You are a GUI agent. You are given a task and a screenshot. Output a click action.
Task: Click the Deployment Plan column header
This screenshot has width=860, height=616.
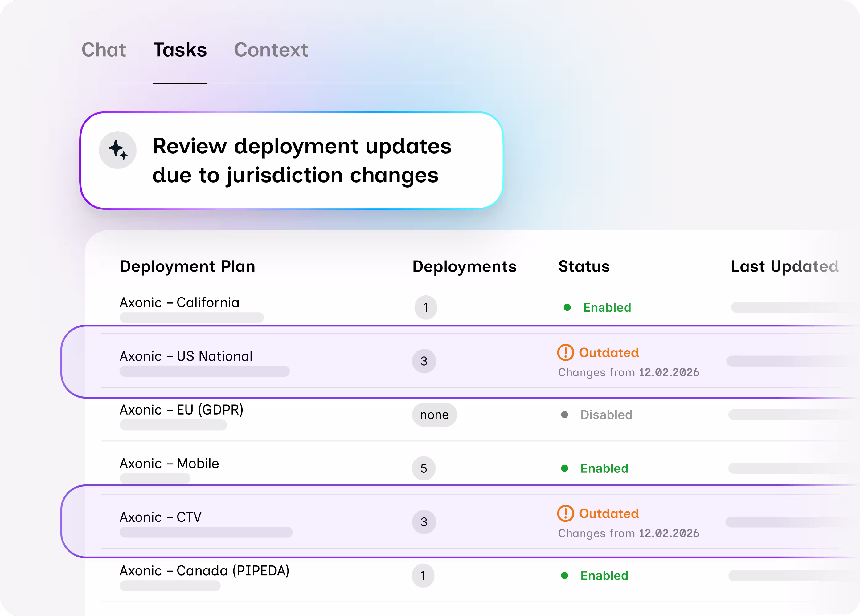[187, 266]
